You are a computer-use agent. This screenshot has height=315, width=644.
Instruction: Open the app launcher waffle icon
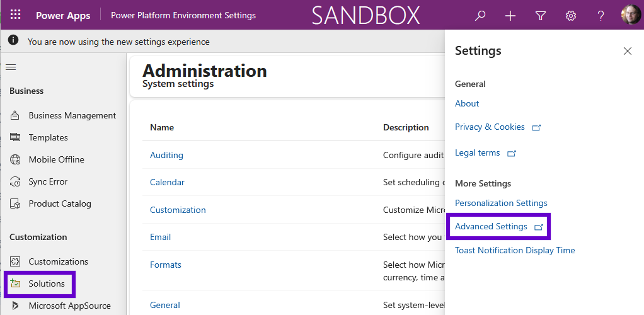click(15, 15)
